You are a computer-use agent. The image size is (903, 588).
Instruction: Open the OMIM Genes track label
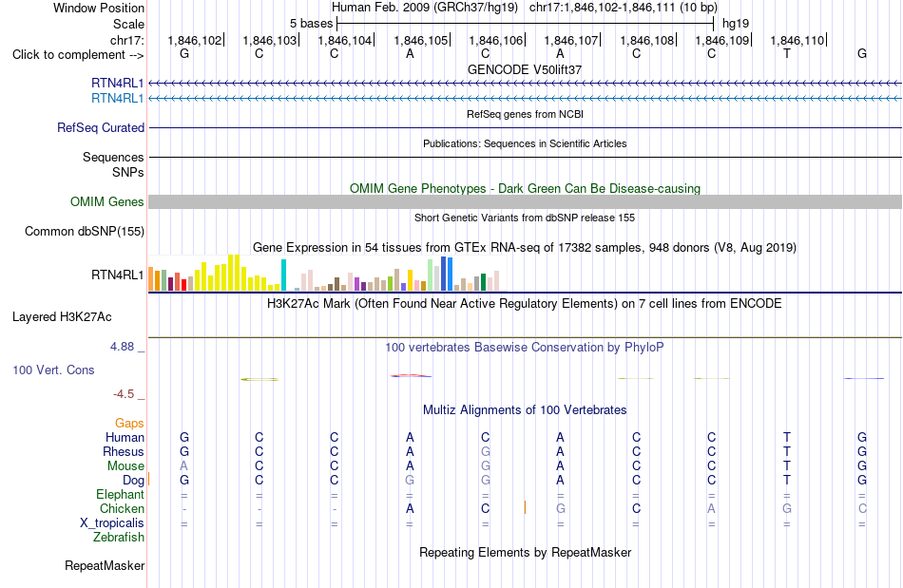click(x=107, y=202)
